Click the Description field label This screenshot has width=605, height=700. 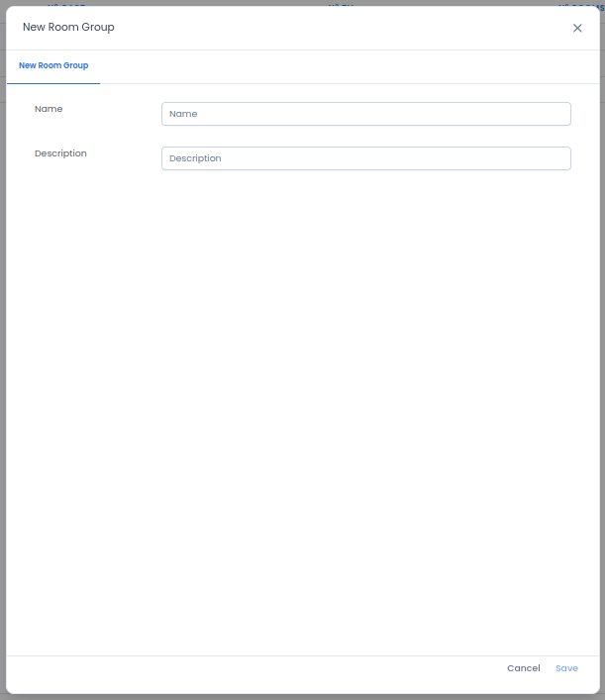pyautogui.click(x=60, y=153)
